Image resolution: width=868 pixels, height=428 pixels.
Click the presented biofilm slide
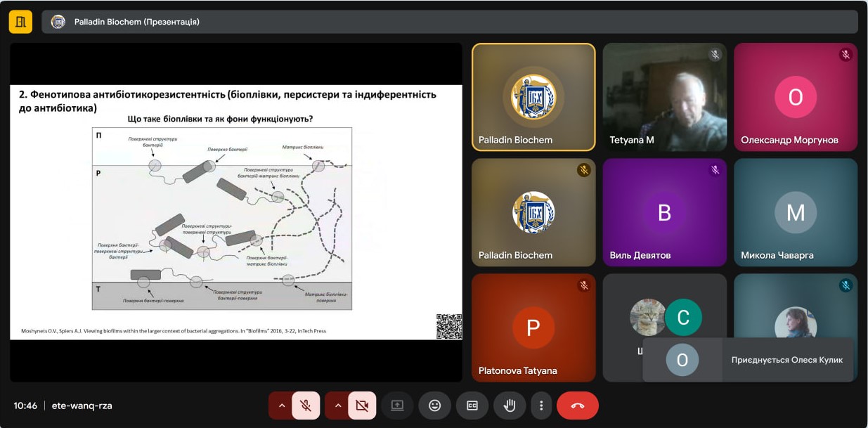pyautogui.click(x=235, y=212)
